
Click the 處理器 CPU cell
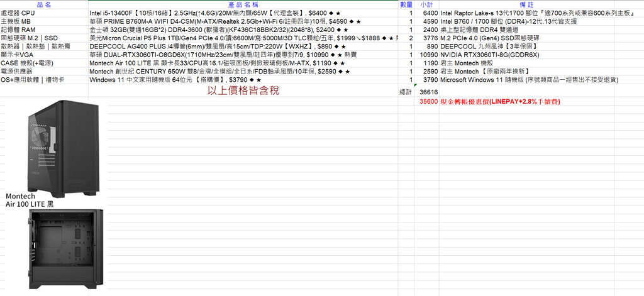coord(44,14)
